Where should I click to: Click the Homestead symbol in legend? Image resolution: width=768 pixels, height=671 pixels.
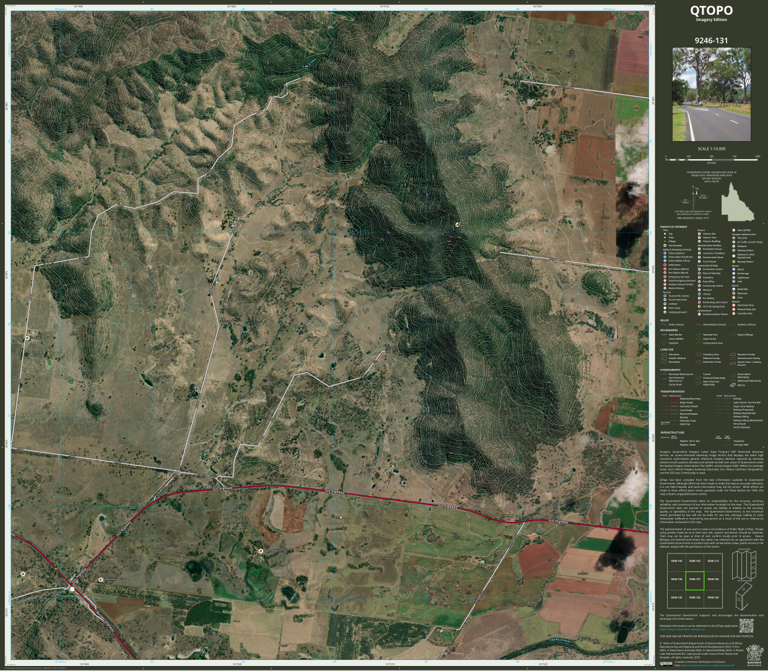pyautogui.click(x=665, y=245)
